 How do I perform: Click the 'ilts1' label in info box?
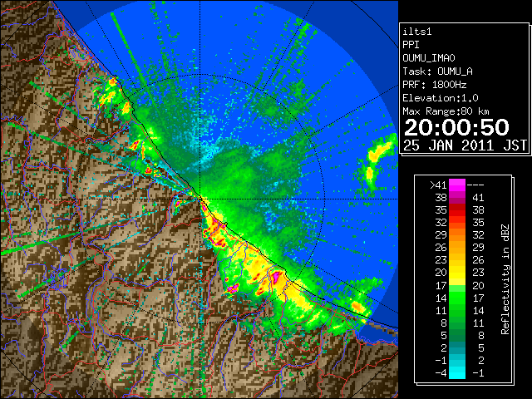pos(417,32)
